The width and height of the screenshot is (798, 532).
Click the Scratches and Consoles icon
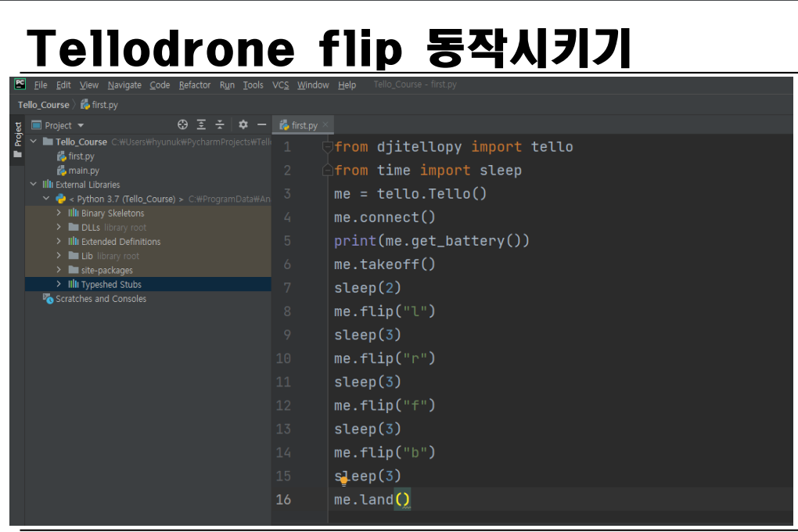click(x=49, y=299)
